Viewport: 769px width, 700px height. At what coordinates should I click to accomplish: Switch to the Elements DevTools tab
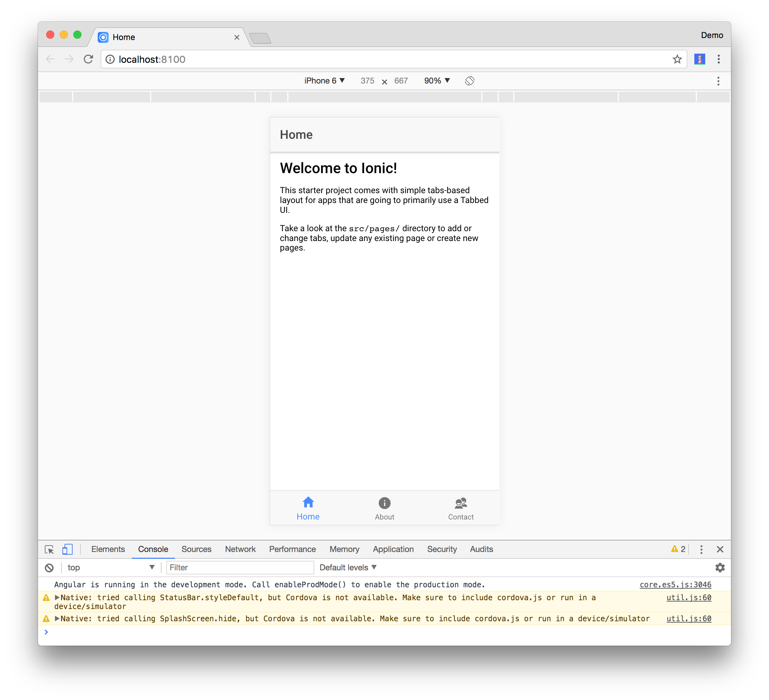pyautogui.click(x=109, y=549)
